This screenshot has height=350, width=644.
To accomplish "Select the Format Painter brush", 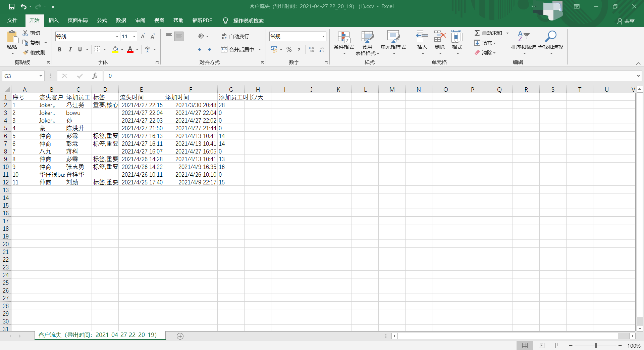I will click(x=25, y=52).
